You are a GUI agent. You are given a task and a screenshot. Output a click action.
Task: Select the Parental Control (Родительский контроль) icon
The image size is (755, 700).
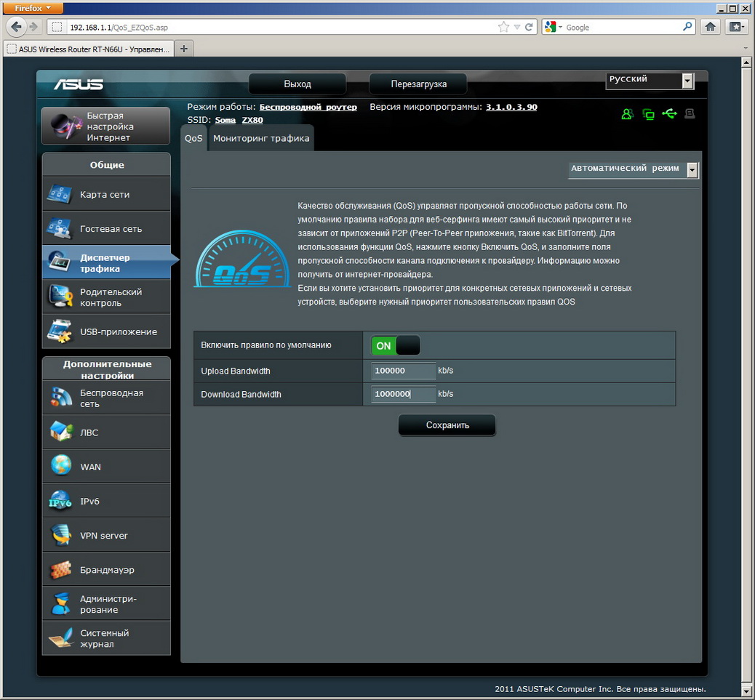click(60, 297)
